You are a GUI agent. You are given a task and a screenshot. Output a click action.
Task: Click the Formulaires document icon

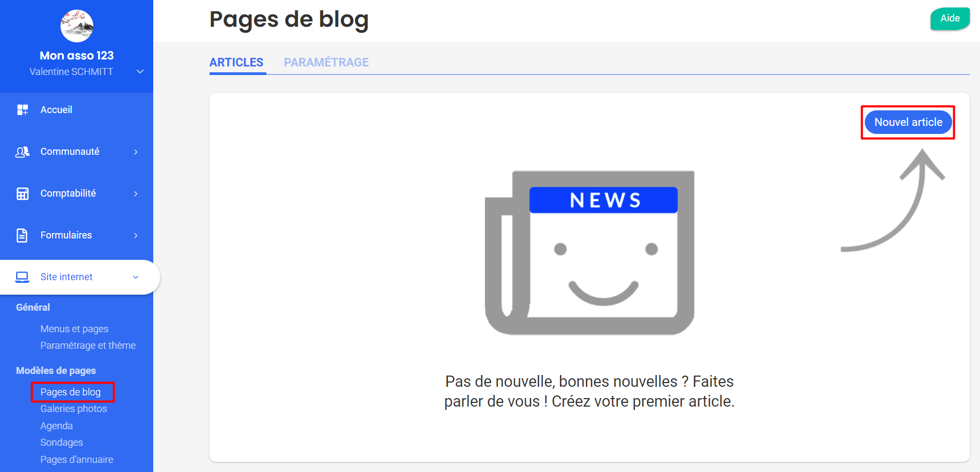coord(22,235)
